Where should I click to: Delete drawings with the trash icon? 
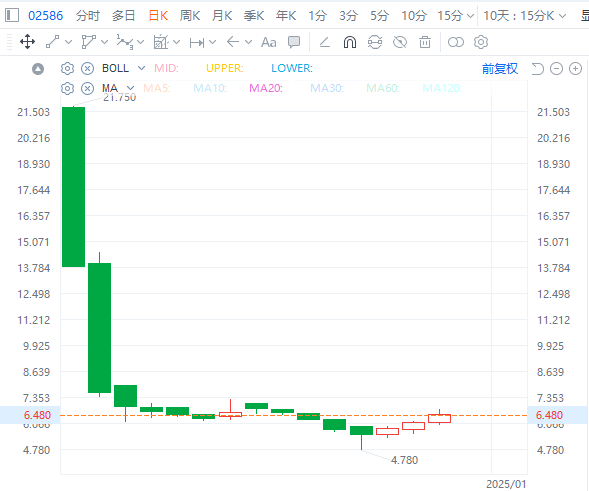[425, 42]
